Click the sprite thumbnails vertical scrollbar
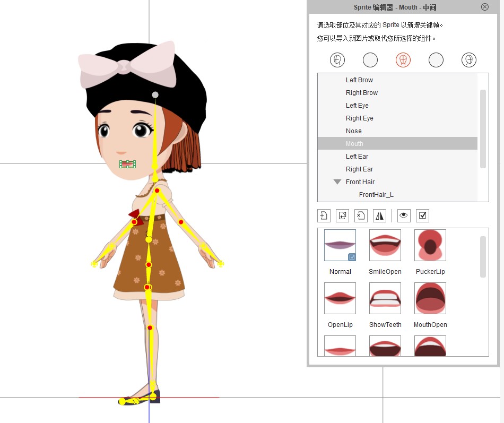Viewport: 504px width, 423px height. point(483,257)
